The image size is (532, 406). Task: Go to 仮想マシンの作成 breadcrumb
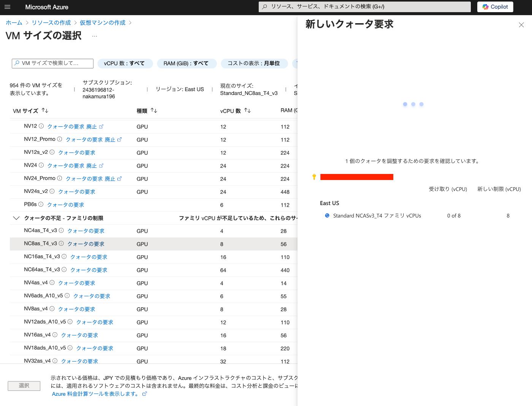103,23
